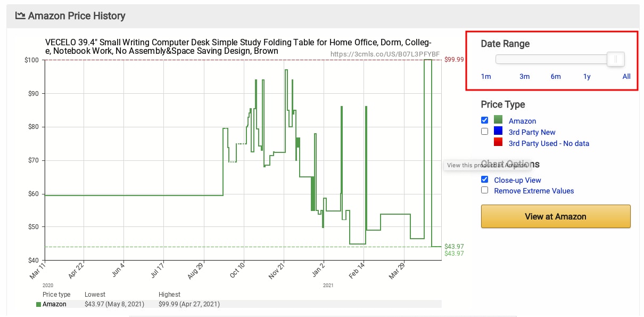Click the $99.99 highest price label
Viewport: 644px width, 317px height.
(453, 60)
